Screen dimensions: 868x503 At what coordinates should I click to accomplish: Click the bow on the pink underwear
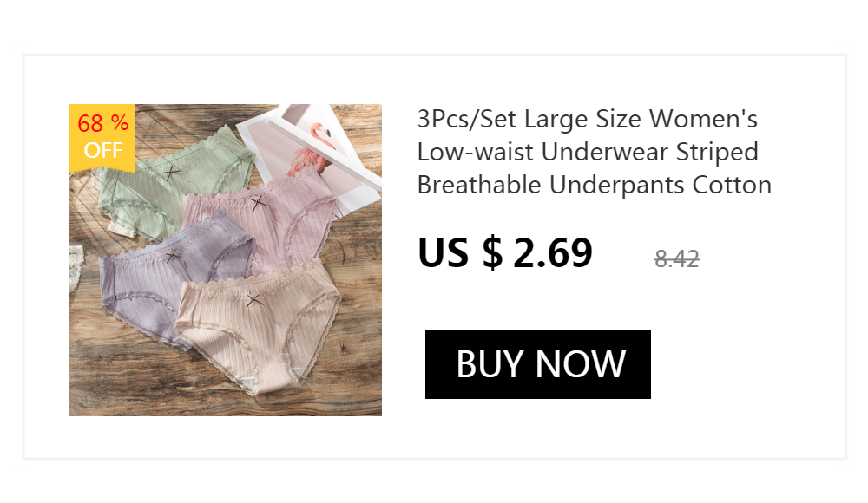click(259, 203)
